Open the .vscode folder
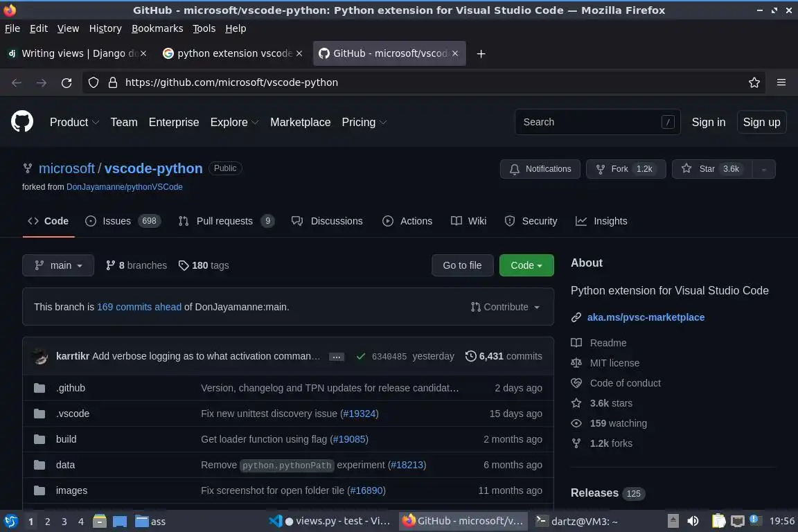 pyautogui.click(x=73, y=414)
